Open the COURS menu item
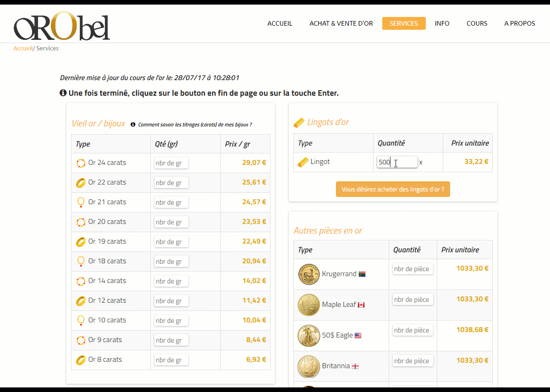Image resolution: width=550 pixels, height=392 pixels. coord(477,23)
